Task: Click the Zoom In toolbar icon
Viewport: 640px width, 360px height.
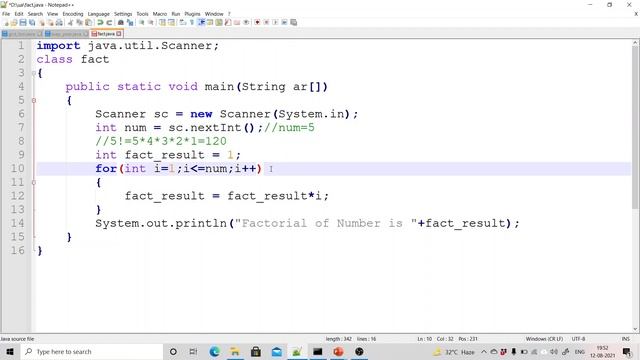Action: (x=142, y=22)
